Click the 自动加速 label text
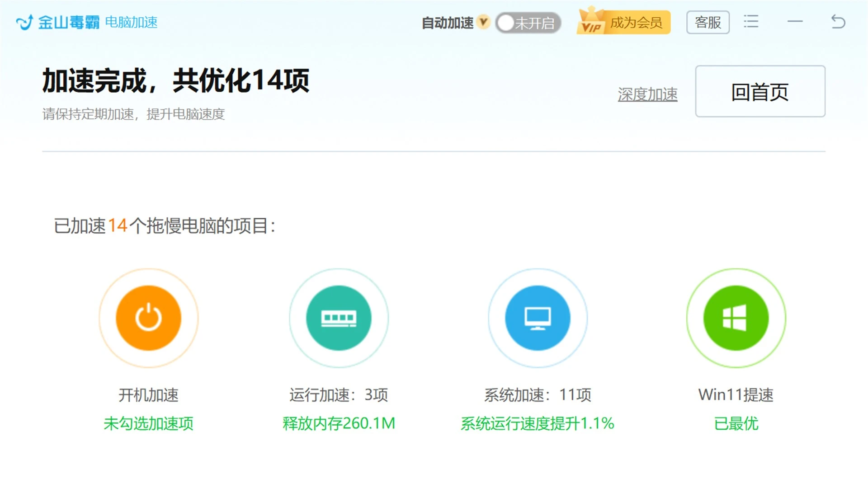The image size is (868, 488). [448, 23]
